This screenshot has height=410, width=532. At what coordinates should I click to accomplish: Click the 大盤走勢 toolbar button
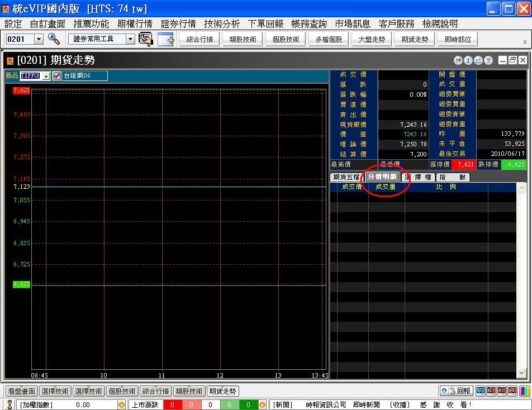(x=372, y=39)
